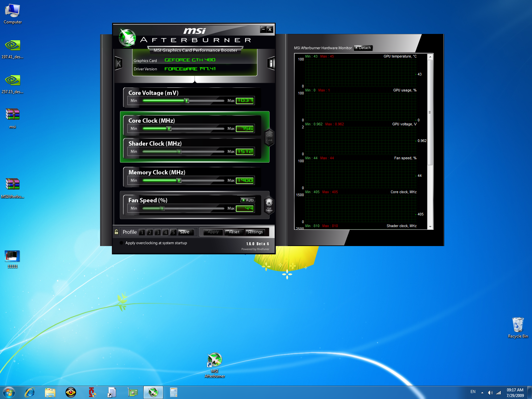
Task: Click the Memory Clock slider handle
Action: (179, 181)
